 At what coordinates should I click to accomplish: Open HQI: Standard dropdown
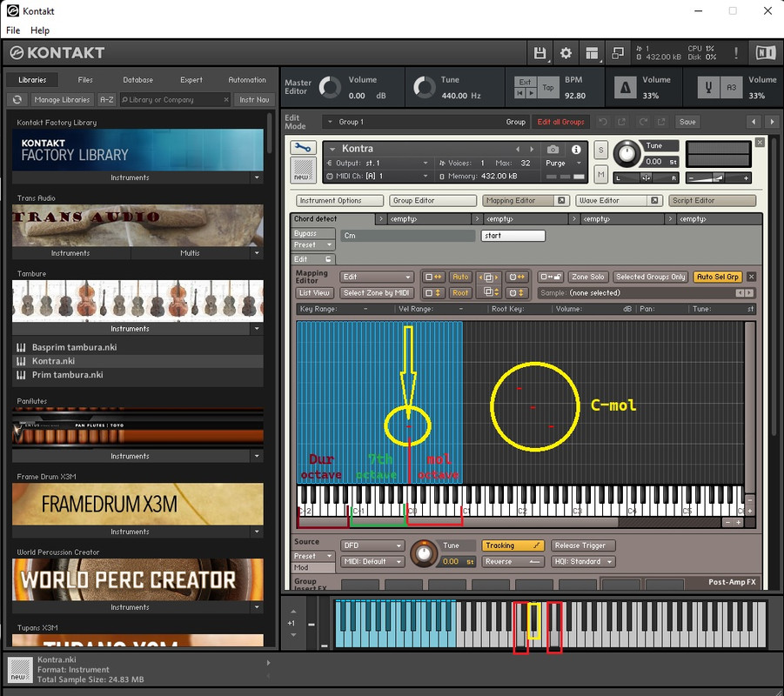pos(582,561)
